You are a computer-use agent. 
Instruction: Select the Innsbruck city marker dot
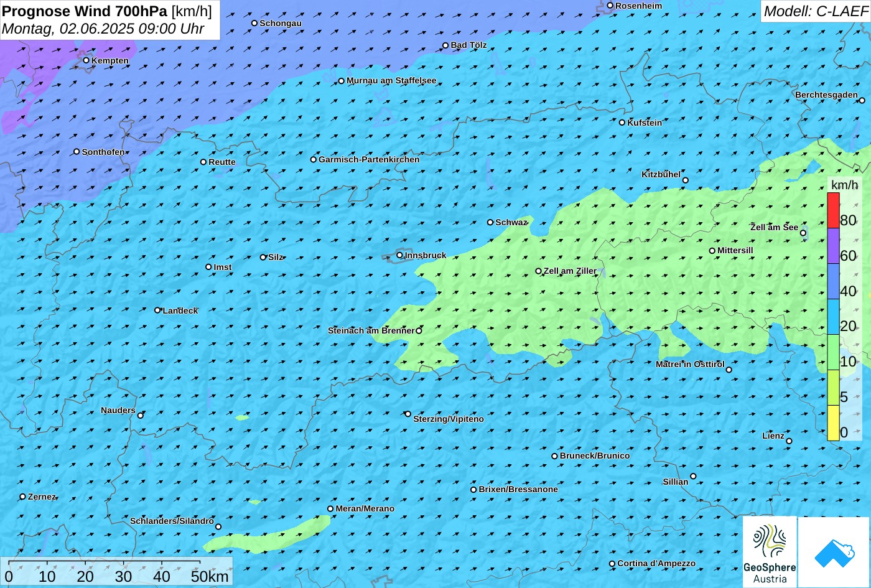(399, 255)
